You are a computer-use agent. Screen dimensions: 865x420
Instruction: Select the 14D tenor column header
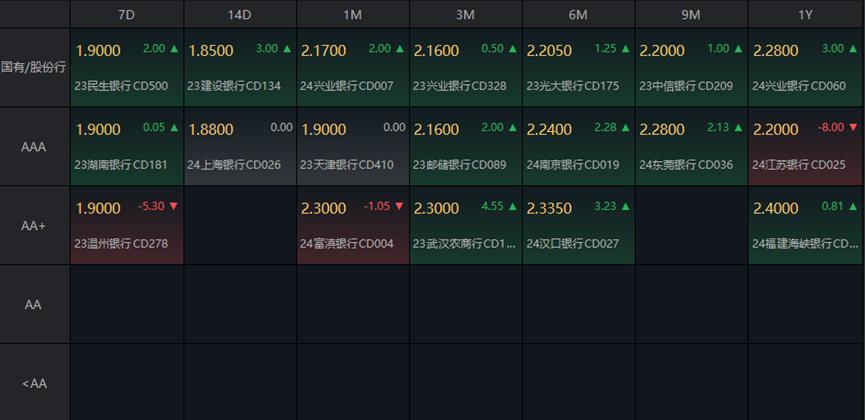pyautogui.click(x=239, y=15)
